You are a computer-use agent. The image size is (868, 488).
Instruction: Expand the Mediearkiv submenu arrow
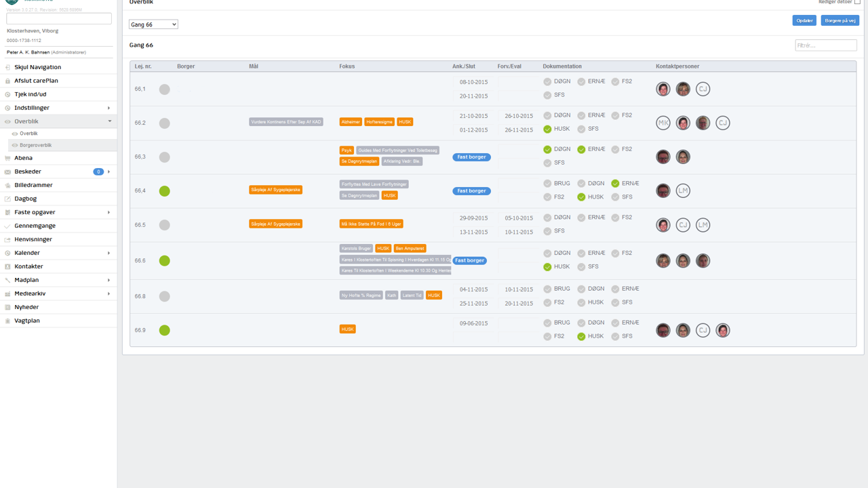(108, 293)
